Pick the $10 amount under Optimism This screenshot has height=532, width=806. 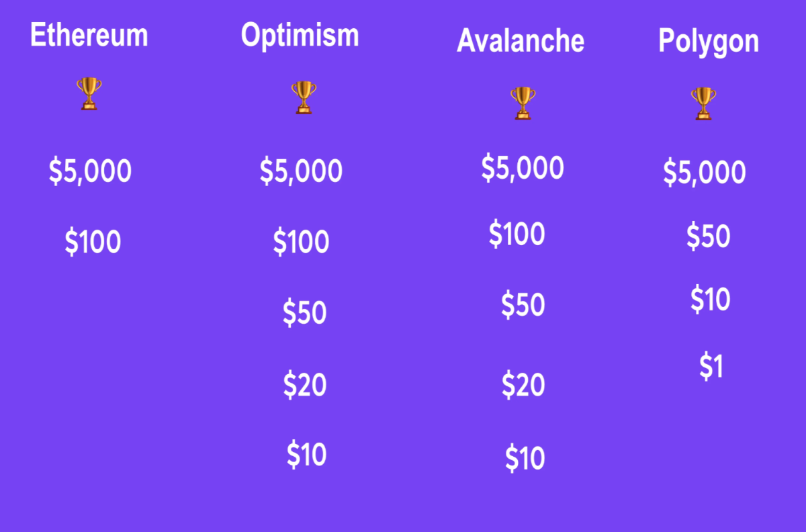coord(306,454)
